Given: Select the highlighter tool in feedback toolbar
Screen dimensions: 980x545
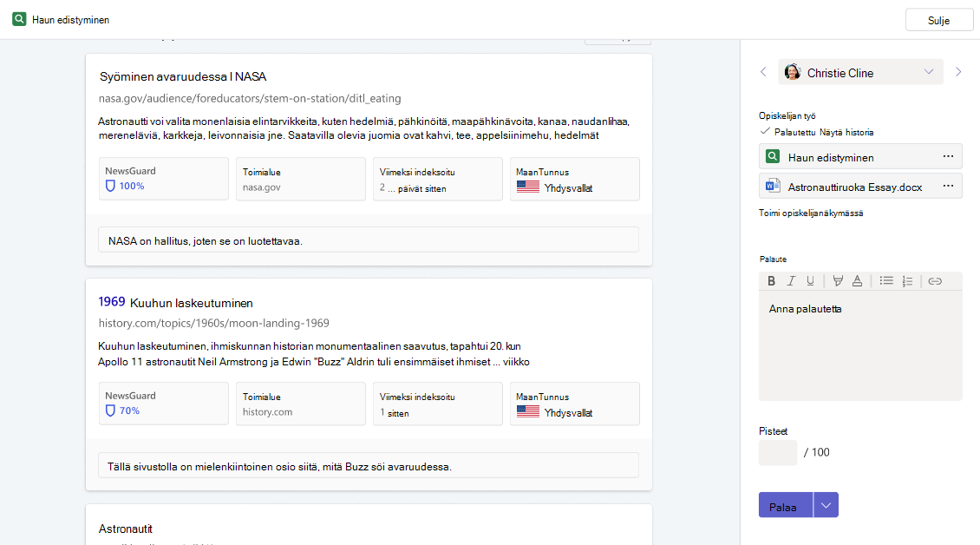Looking at the screenshot, I should (838, 281).
